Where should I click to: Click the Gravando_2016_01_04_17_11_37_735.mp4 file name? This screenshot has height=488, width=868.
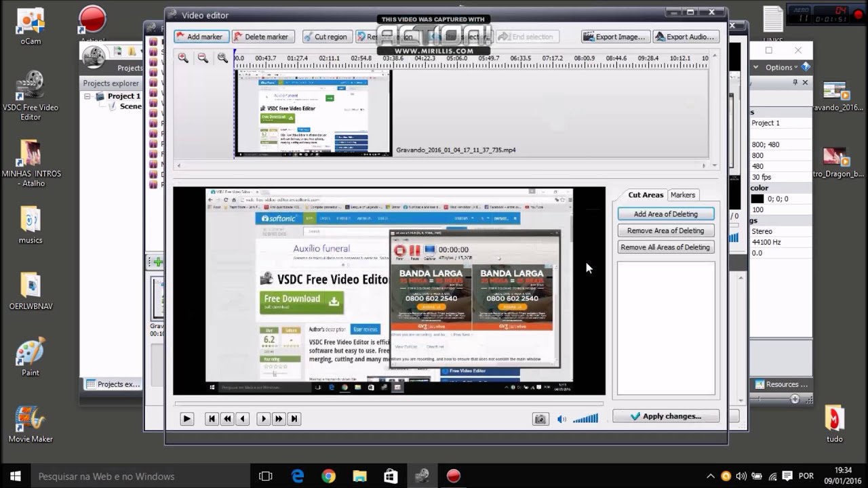pos(456,150)
